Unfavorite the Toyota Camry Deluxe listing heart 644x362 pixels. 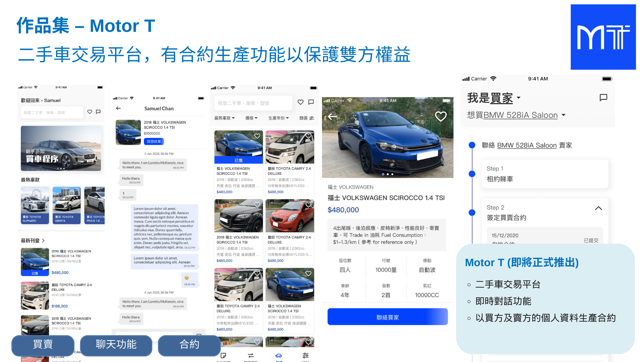tap(309, 136)
